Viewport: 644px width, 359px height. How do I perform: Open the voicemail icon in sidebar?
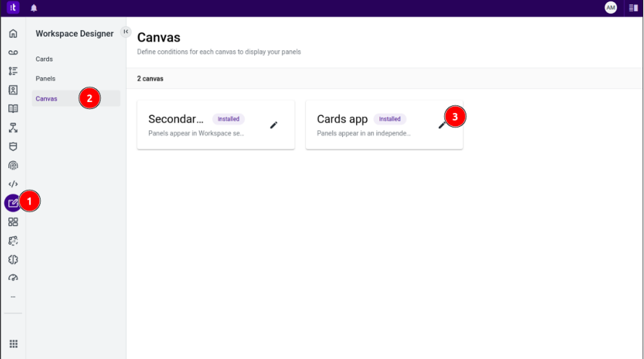click(13, 52)
